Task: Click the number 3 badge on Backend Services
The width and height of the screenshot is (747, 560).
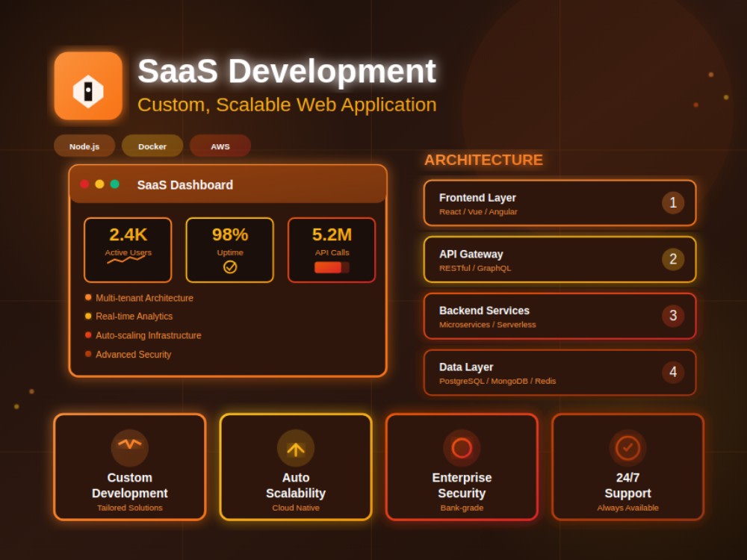Action: [x=673, y=316]
